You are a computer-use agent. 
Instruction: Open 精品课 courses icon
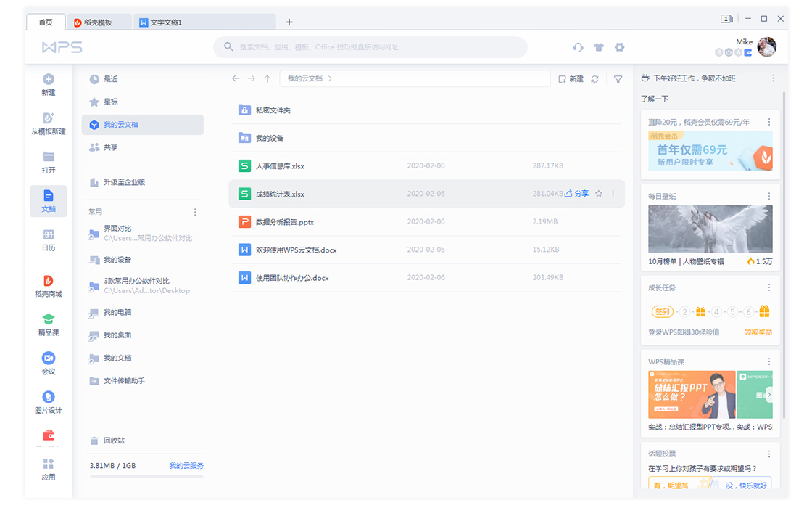[48, 319]
